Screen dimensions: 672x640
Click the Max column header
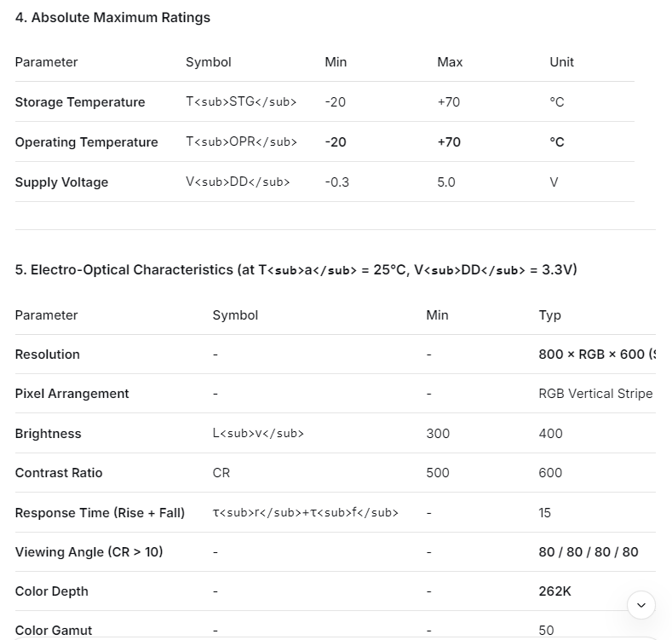pos(450,62)
